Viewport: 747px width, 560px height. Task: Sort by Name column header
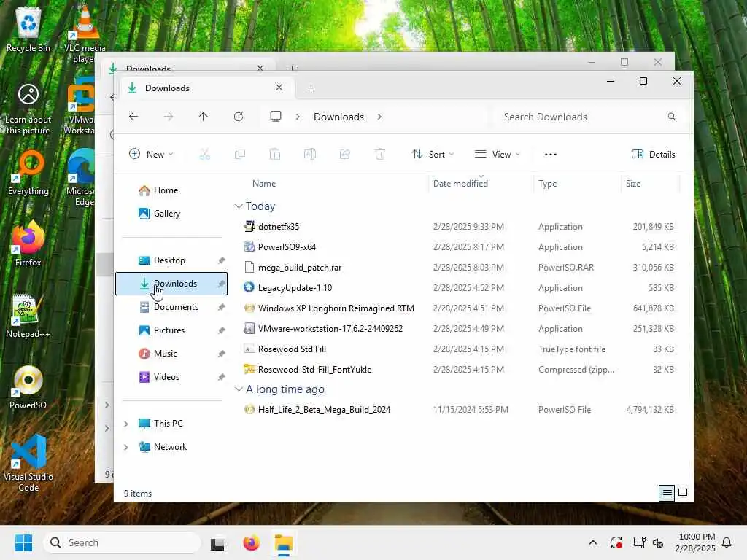pos(264,183)
